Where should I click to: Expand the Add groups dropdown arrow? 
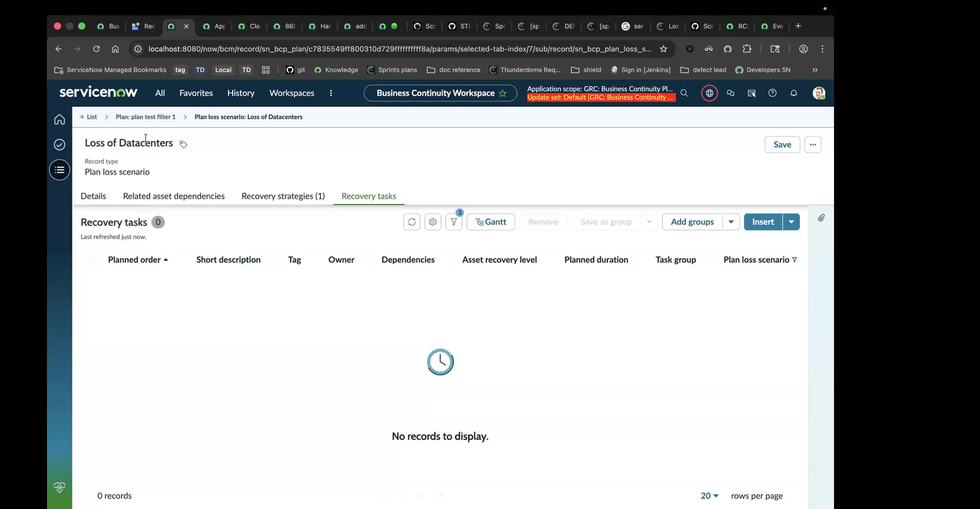point(731,222)
